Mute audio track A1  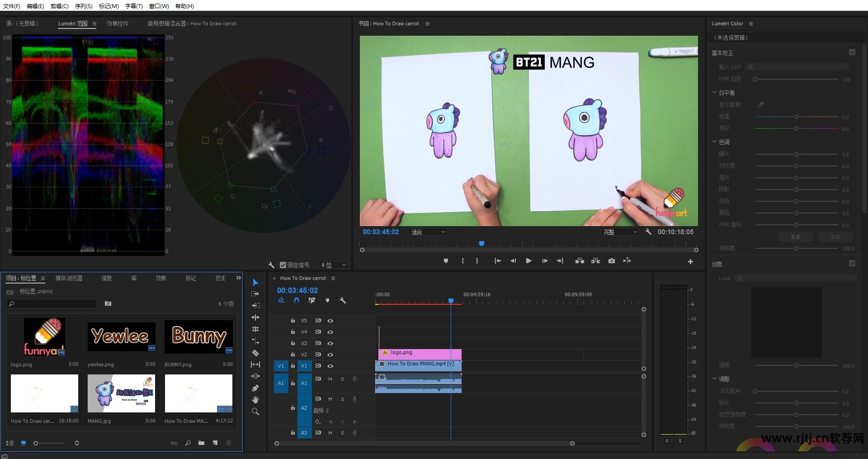click(330, 379)
